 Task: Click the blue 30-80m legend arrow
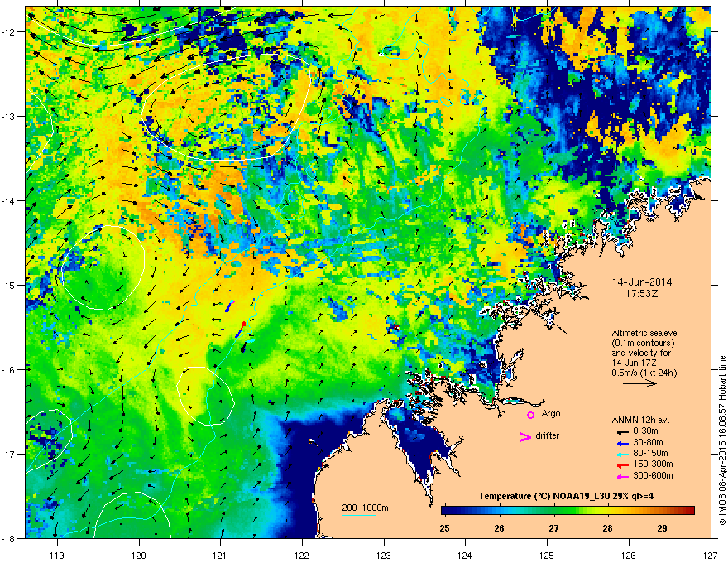click(622, 443)
